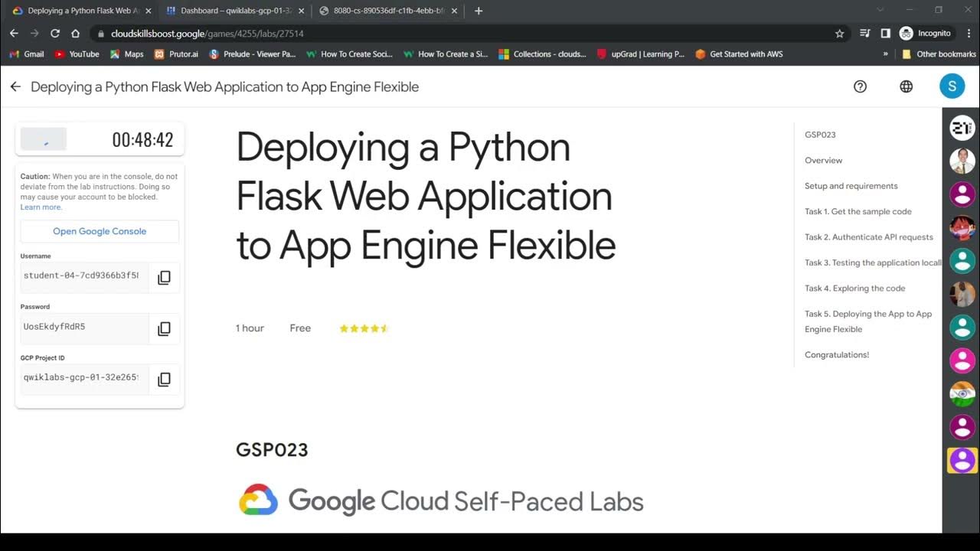Reload the current page
The height and width of the screenshot is (551, 980).
tap(55, 34)
